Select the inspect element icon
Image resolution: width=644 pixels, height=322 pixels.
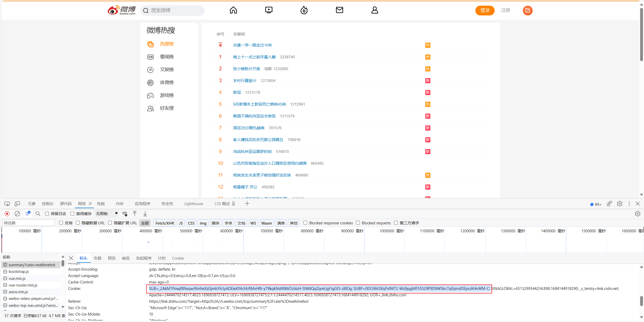tap(7, 204)
